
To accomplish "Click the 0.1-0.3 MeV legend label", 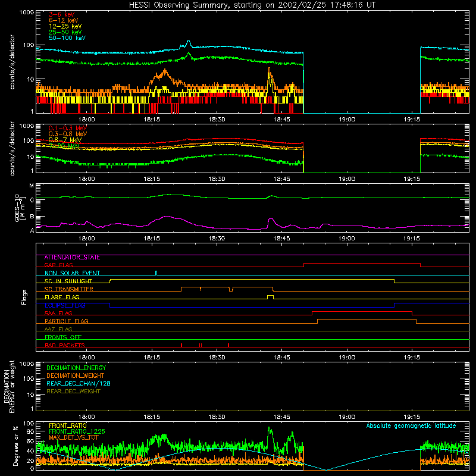I will point(68,128).
